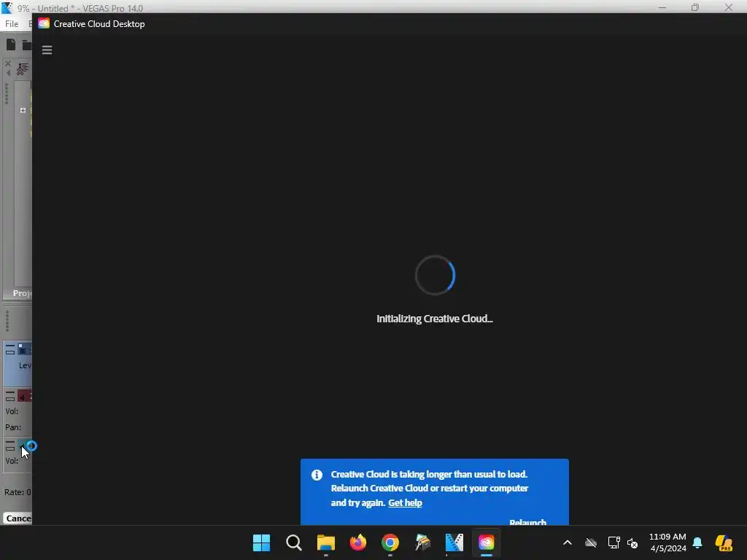
Task: Show hidden system tray icons
Action: pyautogui.click(x=567, y=542)
